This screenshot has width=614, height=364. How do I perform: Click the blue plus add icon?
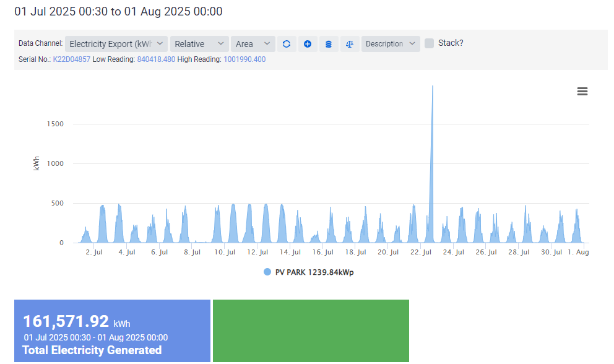coord(308,44)
